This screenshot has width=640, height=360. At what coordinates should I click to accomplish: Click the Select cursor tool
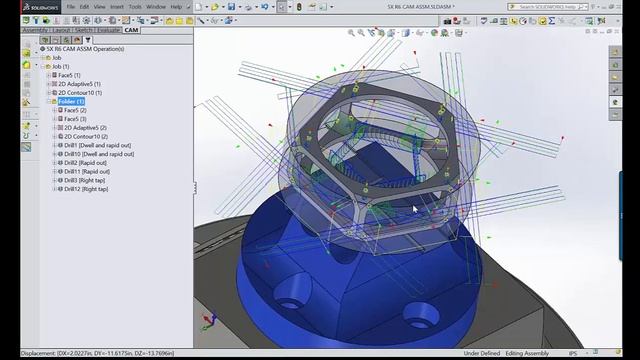tap(282, 7)
